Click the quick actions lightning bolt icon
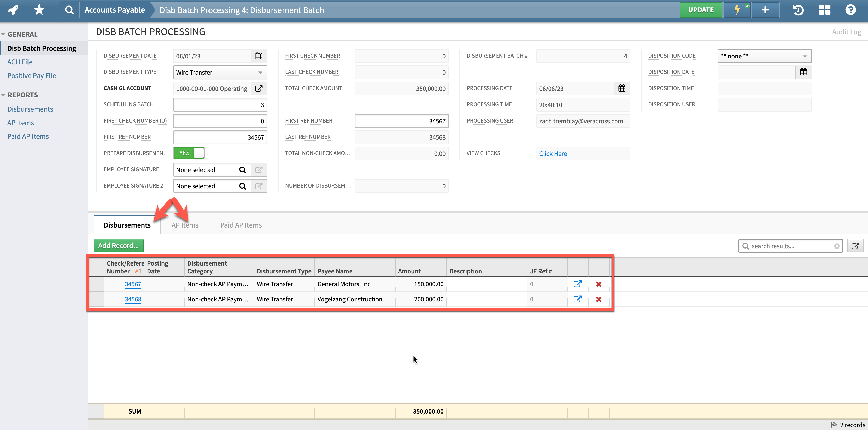 pyautogui.click(x=737, y=10)
